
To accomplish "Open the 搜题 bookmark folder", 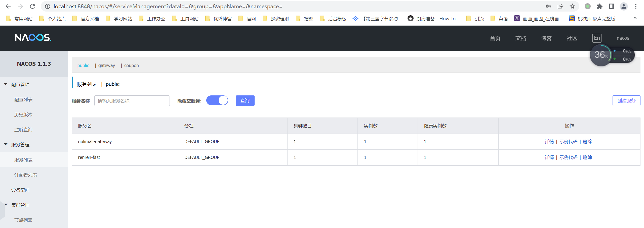I will click(x=305, y=19).
